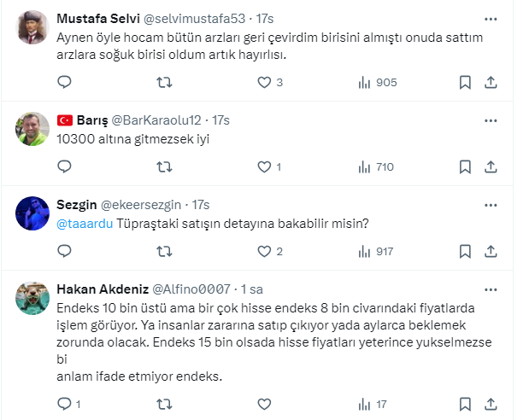
Task: Reply to Hakan Akdeniz's tweet
Action: point(64,404)
